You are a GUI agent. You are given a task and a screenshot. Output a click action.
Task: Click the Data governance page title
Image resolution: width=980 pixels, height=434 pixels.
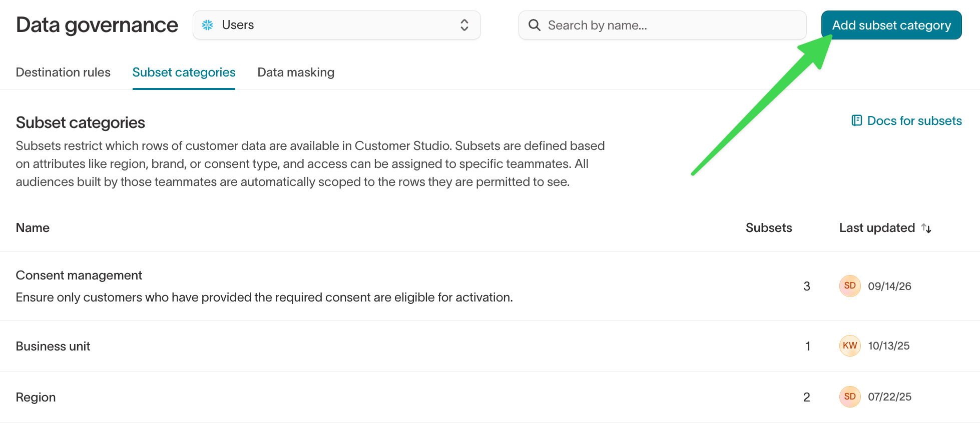coord(97,25)
